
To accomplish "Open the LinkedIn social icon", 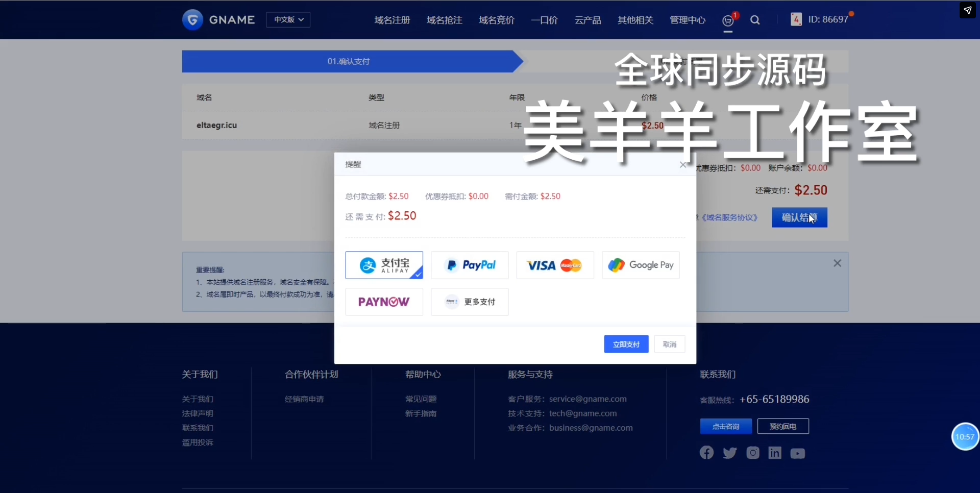I will pyautogui.click(x=775, y=453).
